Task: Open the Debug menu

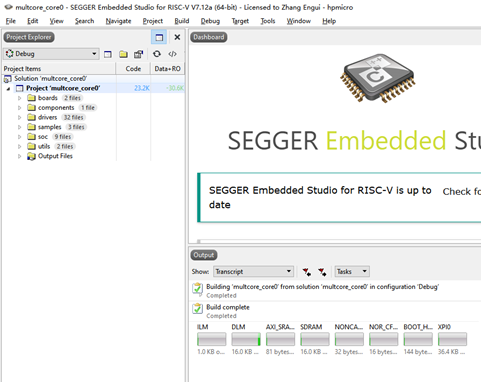Action: click(210, 21)
